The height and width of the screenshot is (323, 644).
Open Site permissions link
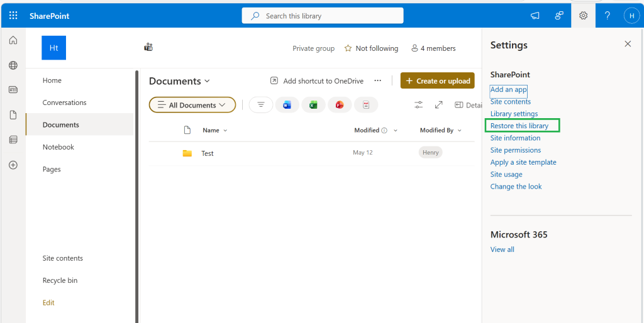click(x=516, y=150)
